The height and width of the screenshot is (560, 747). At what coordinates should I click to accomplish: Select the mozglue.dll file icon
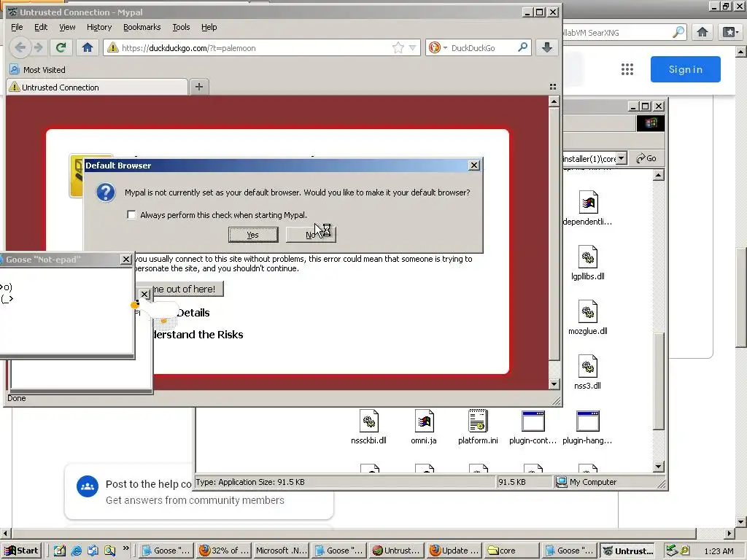[x=587, y=318]
